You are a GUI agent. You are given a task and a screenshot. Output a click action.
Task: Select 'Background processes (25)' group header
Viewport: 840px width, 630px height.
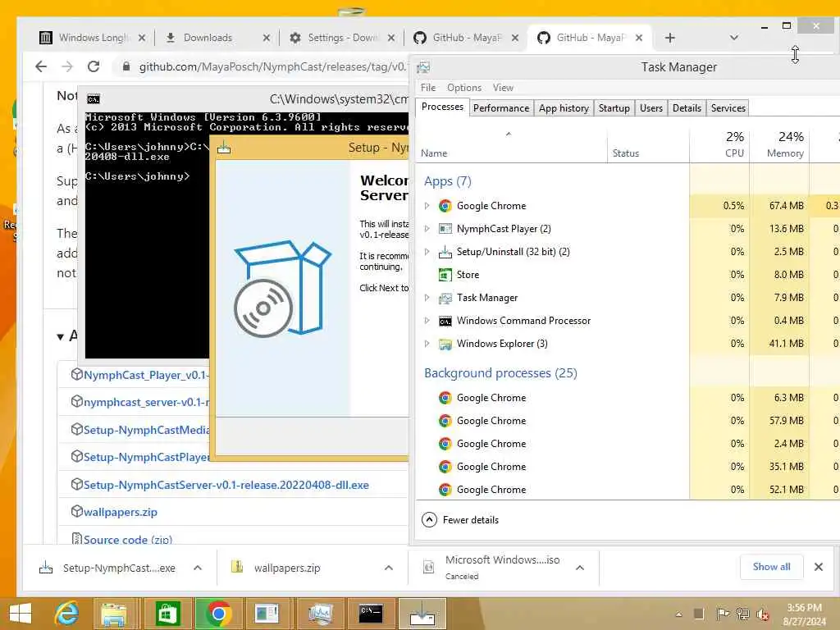coord(500,373)
